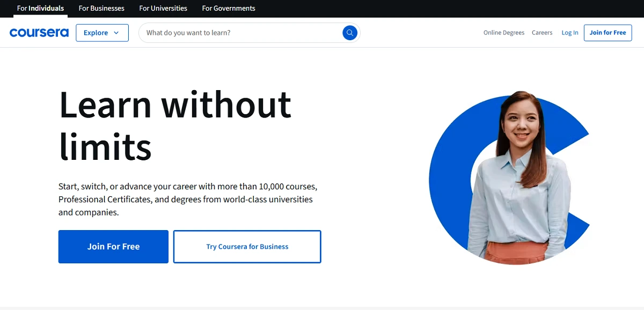This screenshot has height=310, width=644.
Task: Click the paragraph mentioning 10,000 courses
Action: (188, 200)
